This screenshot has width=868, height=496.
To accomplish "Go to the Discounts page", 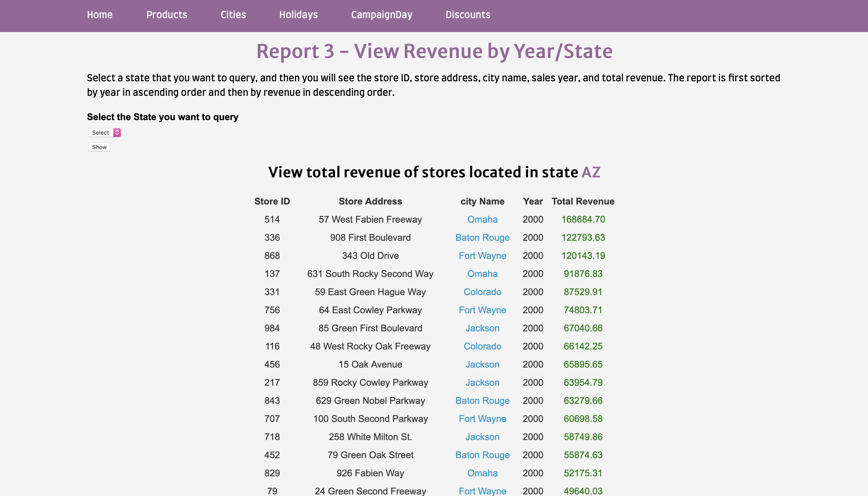I will pos(468,15).
